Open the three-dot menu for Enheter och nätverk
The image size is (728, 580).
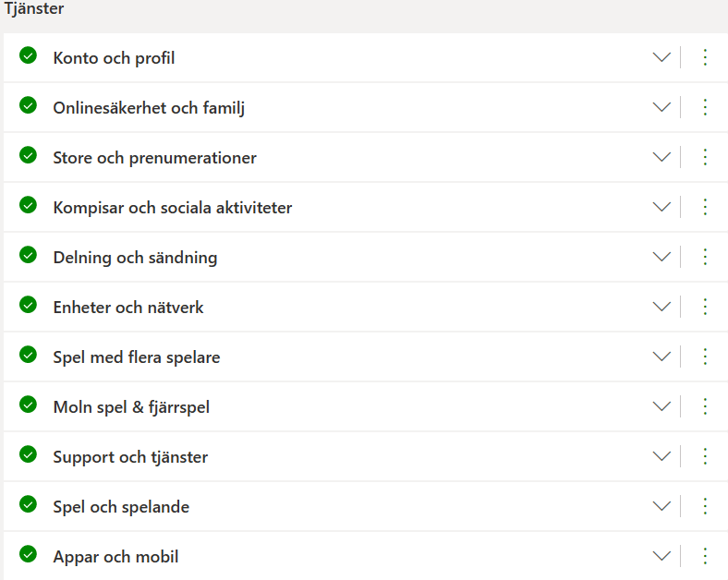(705, 307)
